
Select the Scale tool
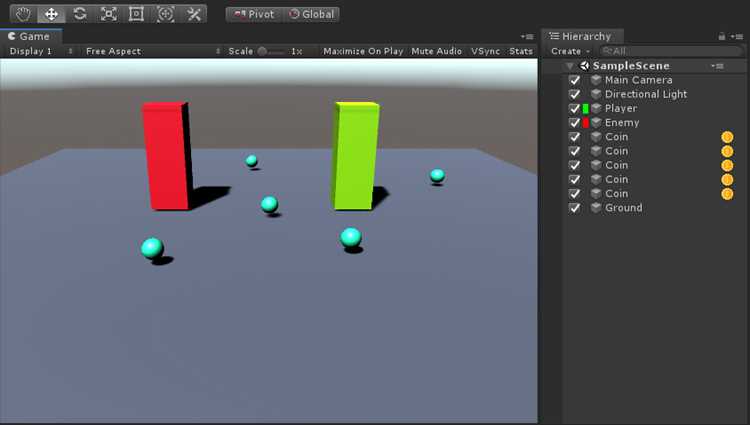(x=109, y=14)
